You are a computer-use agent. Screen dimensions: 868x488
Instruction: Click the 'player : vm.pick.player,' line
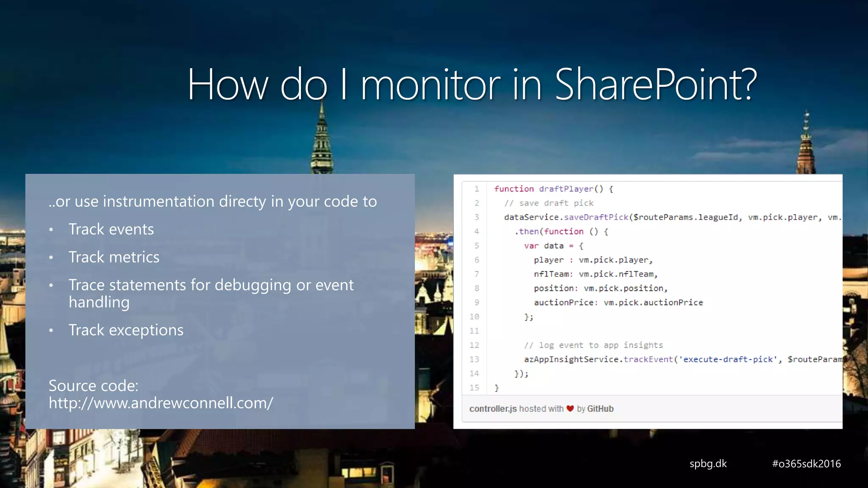[593, 260]
